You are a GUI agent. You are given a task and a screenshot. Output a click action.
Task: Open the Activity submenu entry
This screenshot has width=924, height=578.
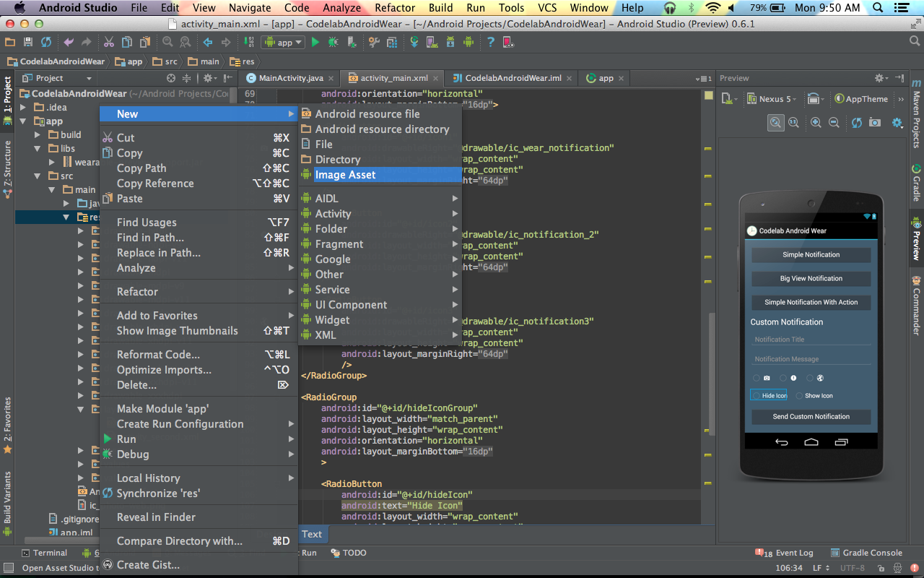coord(380,214)
